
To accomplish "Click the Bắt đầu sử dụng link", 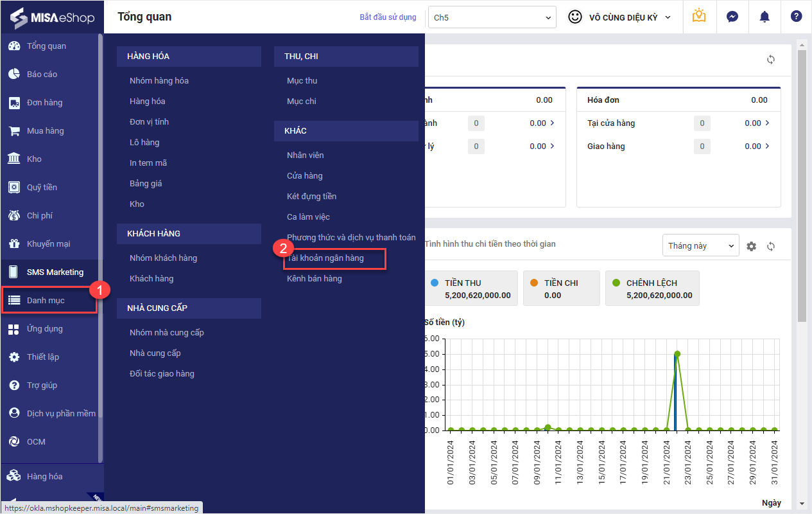I will coord(388,17).
